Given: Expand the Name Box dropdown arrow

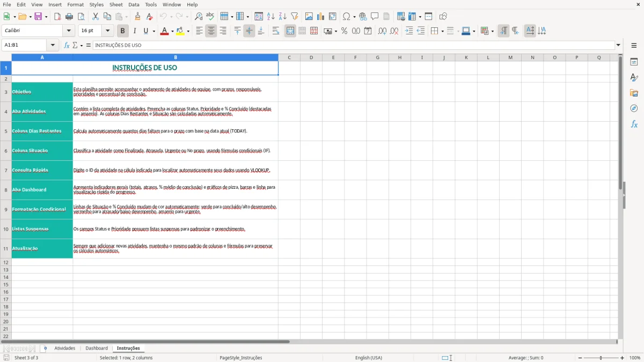Looking at the screenshot, I should pos(53,45).
